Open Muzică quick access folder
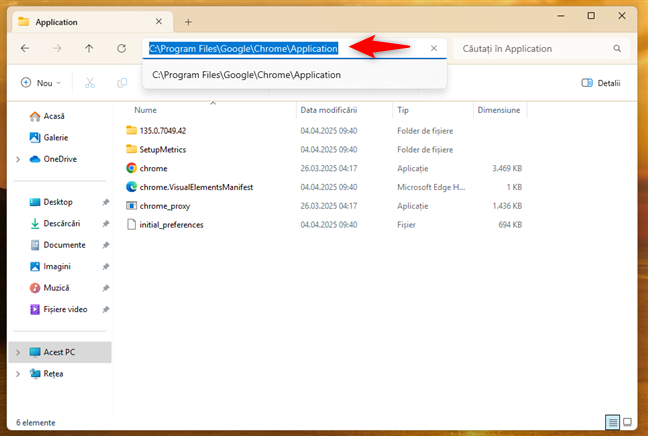Image resolution: width=648 pixels, height=436 pixels. [56, 288]
